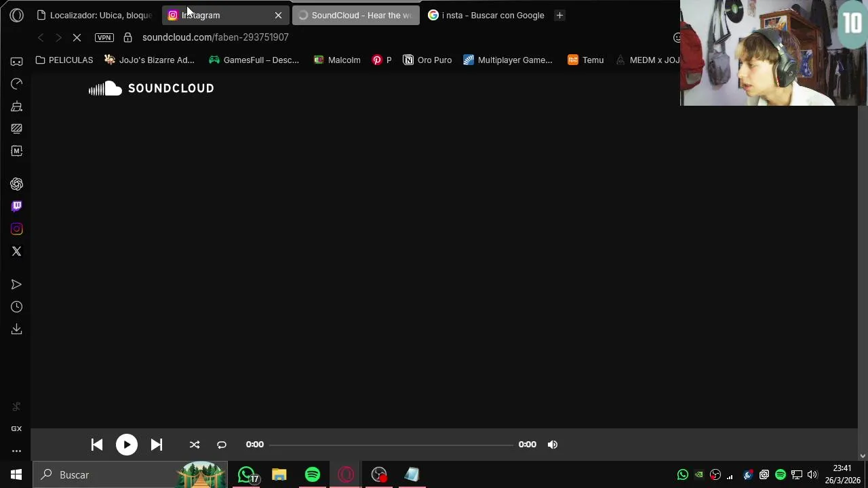Image resolution: width=868 pixels, height=488 pixels.
Task: Open the Oro Puro bookmark
Action: [x=427, y=60]
